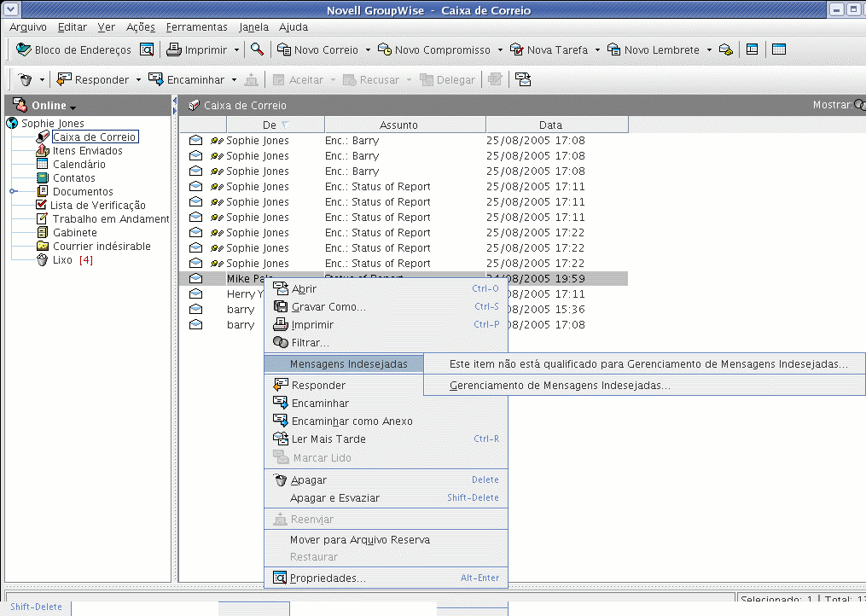This screenshot has height=616, width=866.
Task: Expand the Online mode dropdown
Action: pos(73,108)
